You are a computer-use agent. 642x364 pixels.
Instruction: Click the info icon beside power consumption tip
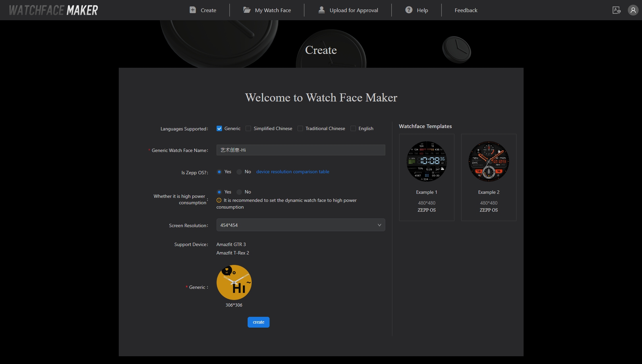click(218, 200)
